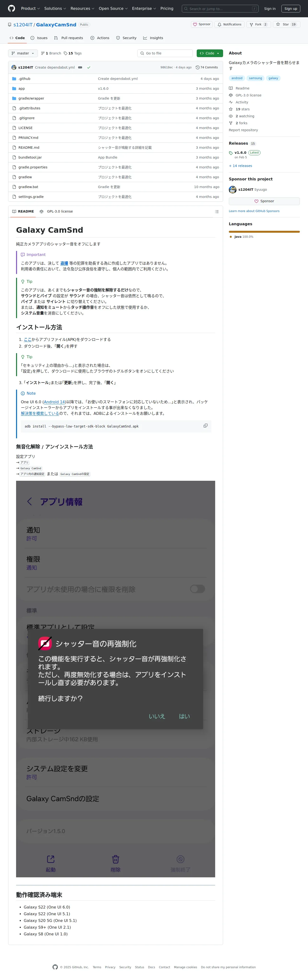Image resolution: width=308 pixels, height=980 pixels.
Task: Click the + 14 releases link
Action: [x=240, y=166]
